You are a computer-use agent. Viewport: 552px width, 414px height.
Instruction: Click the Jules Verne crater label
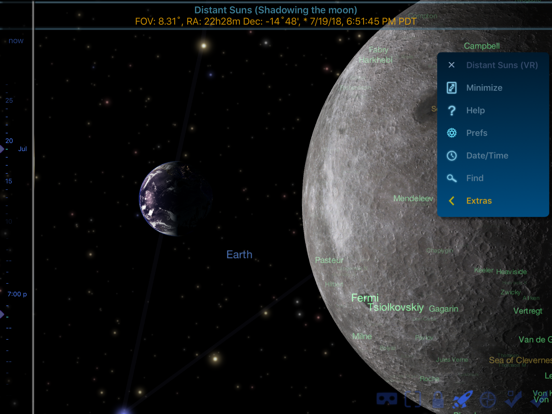[452, 360]
